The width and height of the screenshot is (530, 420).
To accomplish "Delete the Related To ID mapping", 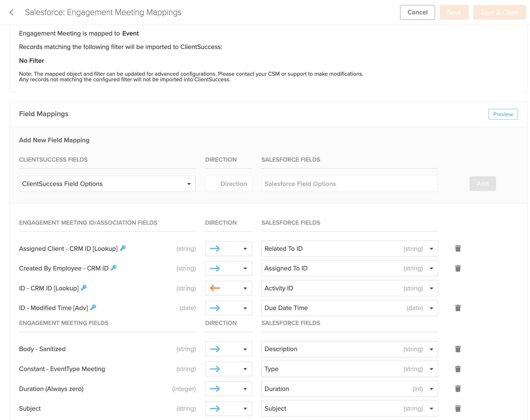I will pos(458,248).
